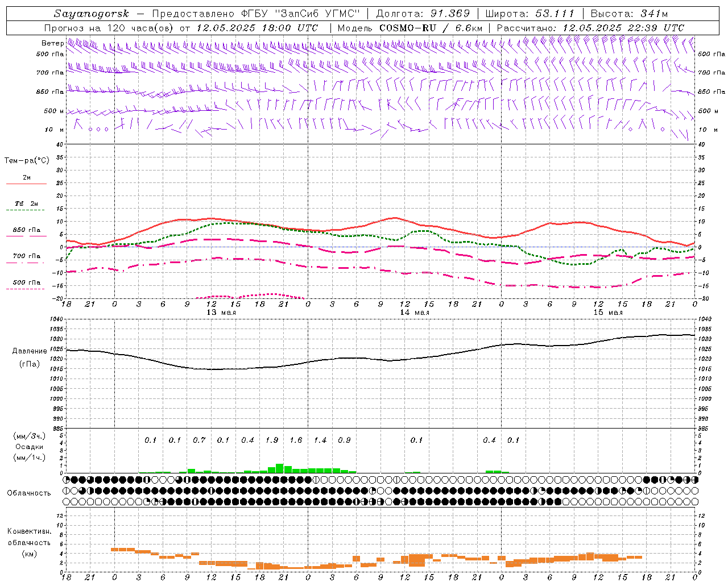The height and width of the screenshot is (582, 728).
Task: Click the "1015" value on left pressure axis
Action: click(x=57, y=369)
